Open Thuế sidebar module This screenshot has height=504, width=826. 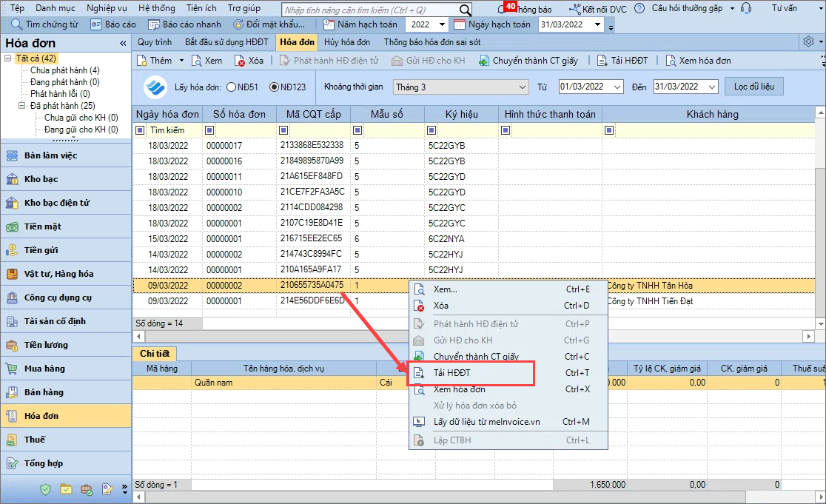pyautogui.click(x=66, y=440)
